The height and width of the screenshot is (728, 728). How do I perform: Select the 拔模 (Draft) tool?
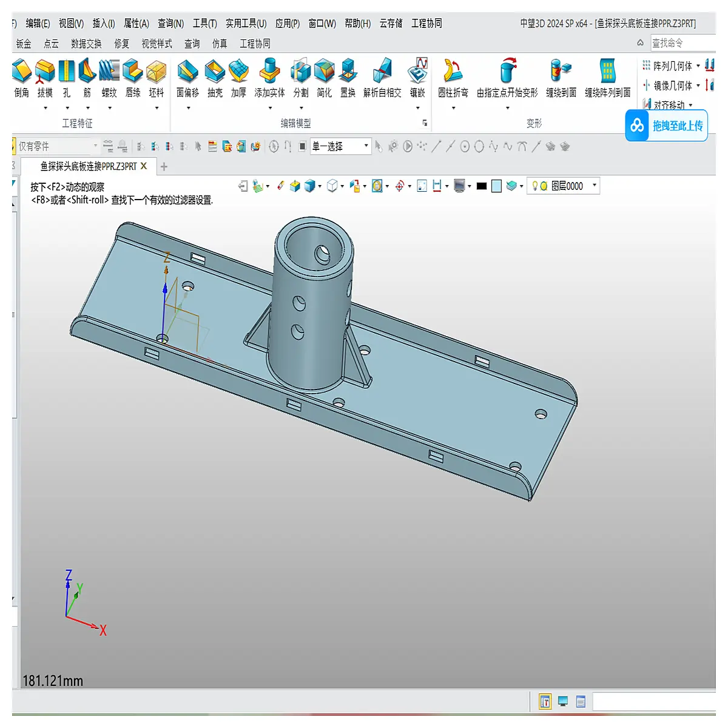click(45, 78)
